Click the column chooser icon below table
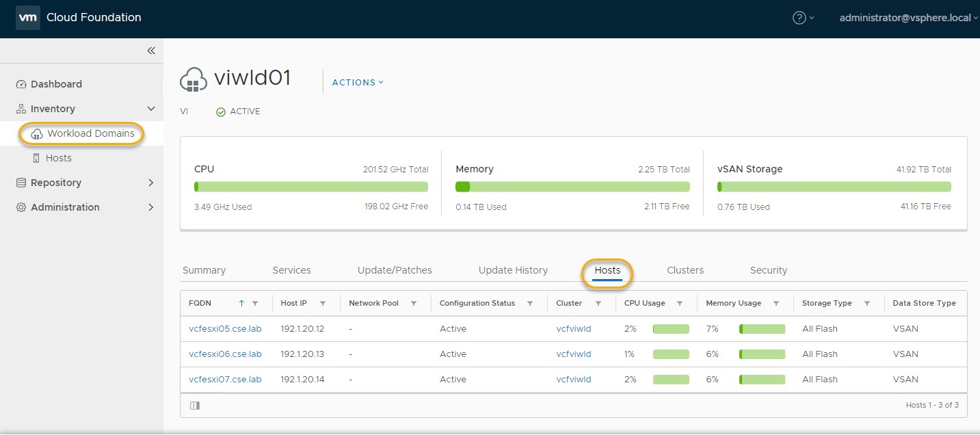This screenshot has height=435, width=980. (195, 406)
